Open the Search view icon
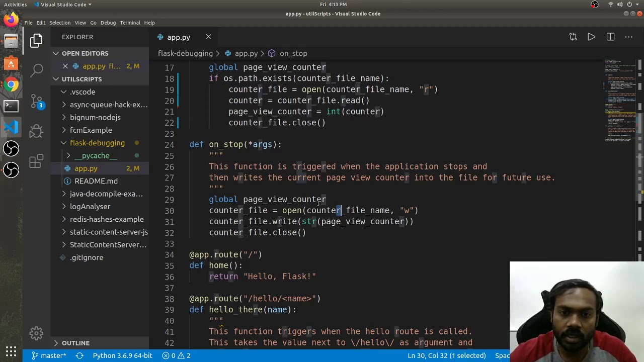Image resolution: width=644 pixels, height=362 pixels. [x=36, y=71]
